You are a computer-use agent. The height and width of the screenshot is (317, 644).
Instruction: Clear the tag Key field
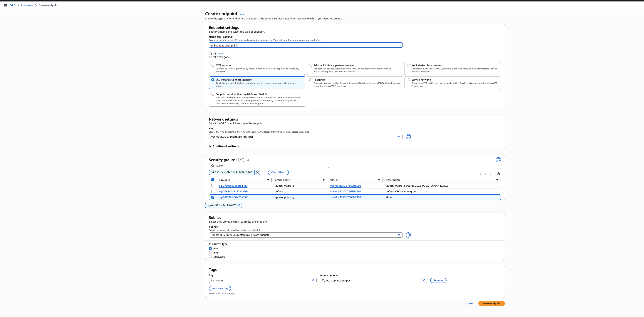(313, 281)
